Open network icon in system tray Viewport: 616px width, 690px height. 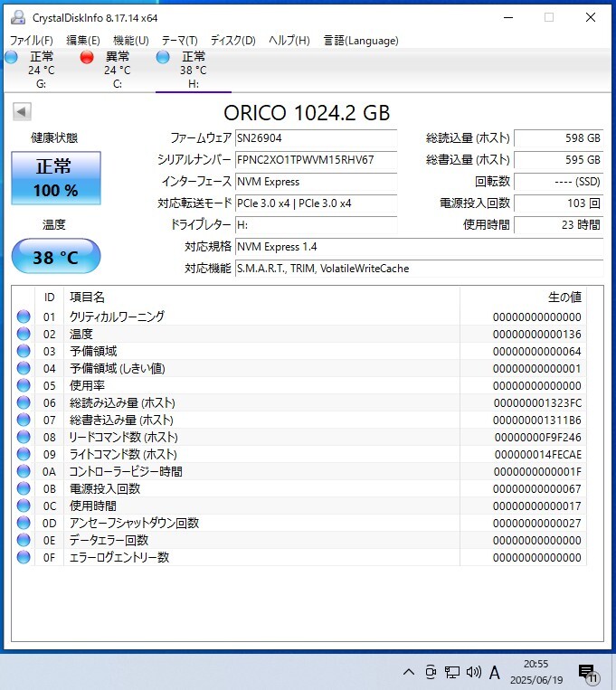451,672
